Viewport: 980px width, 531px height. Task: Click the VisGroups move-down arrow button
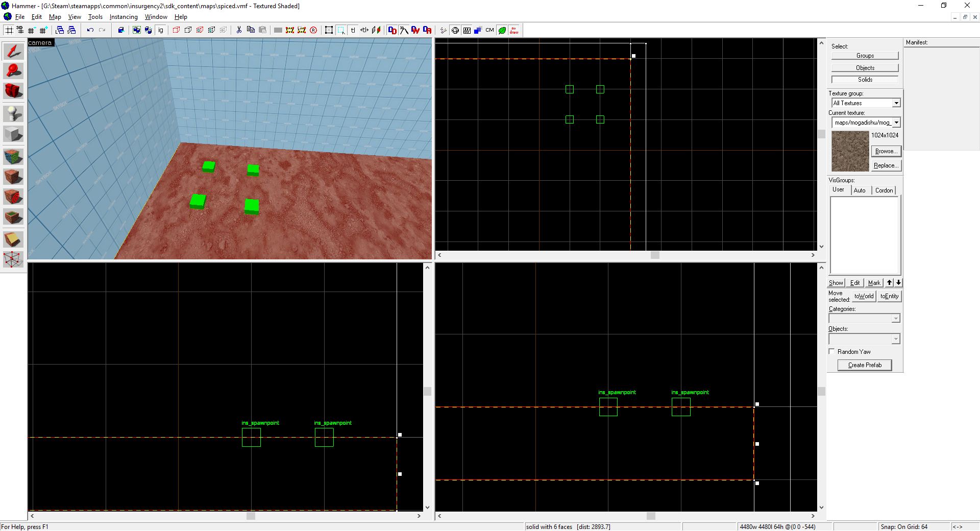point(898,282)
